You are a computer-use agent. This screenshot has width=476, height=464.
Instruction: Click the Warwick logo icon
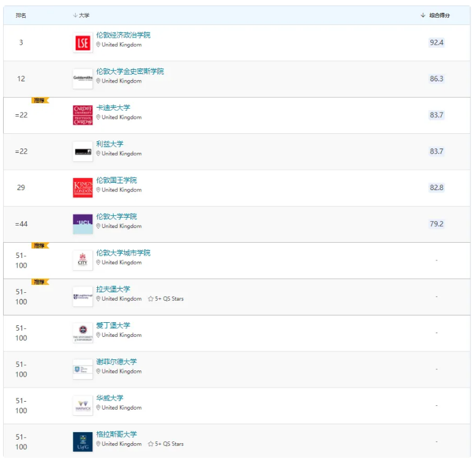83,405
